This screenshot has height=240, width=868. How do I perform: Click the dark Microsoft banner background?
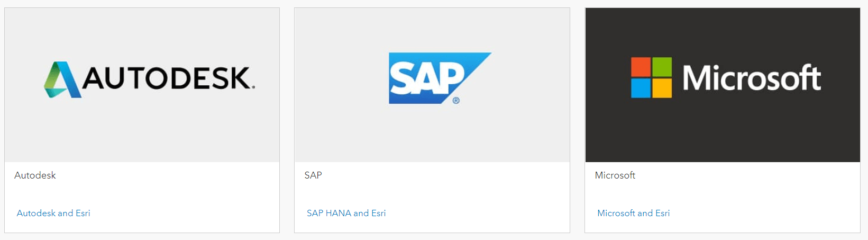click(x=723, y=132)
